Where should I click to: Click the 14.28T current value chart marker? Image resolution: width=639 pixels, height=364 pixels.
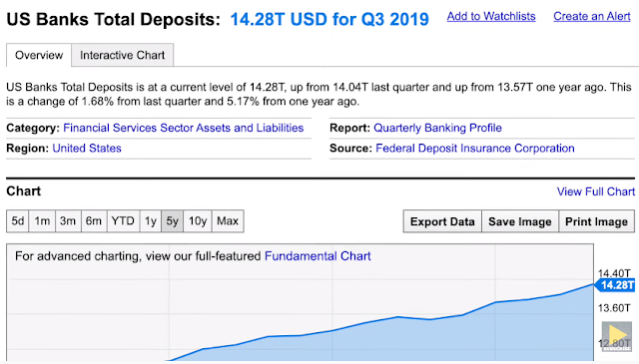click(615, 285)
